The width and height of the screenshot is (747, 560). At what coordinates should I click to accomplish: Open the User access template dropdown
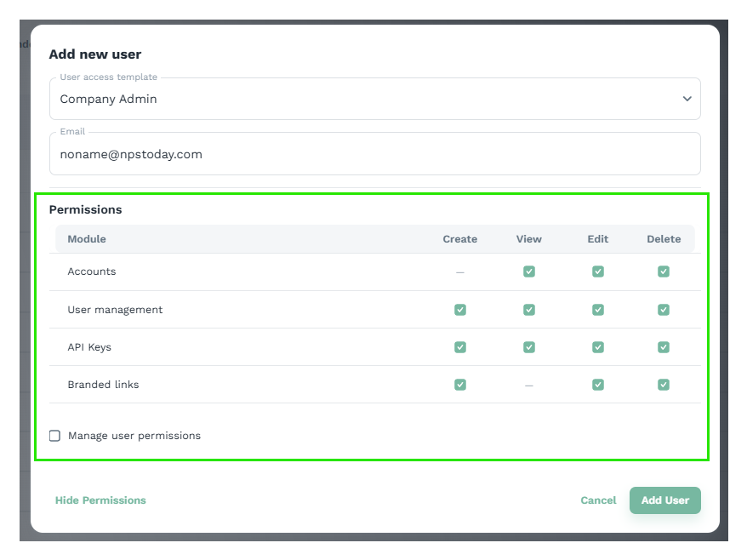click(375, 99)
